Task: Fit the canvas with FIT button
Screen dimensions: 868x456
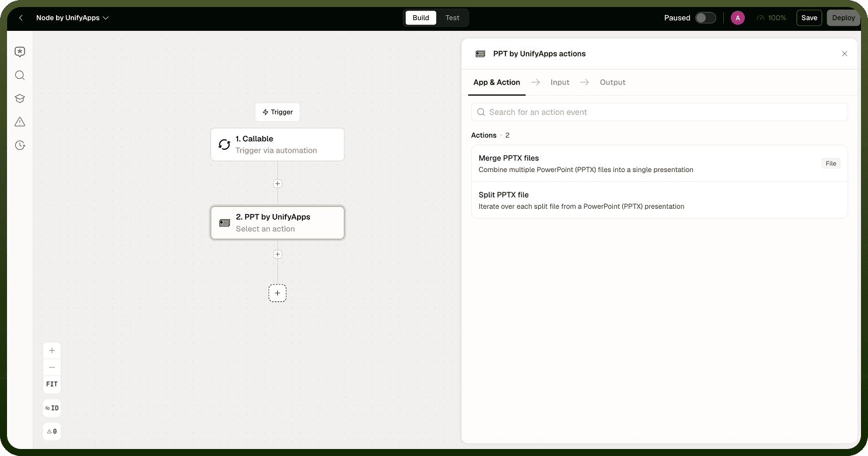Action: pyautogui.click(x=52, y=384)
